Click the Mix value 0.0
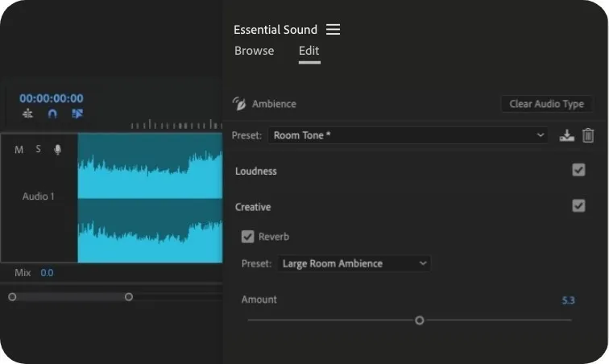 click(x=47, y=273)
